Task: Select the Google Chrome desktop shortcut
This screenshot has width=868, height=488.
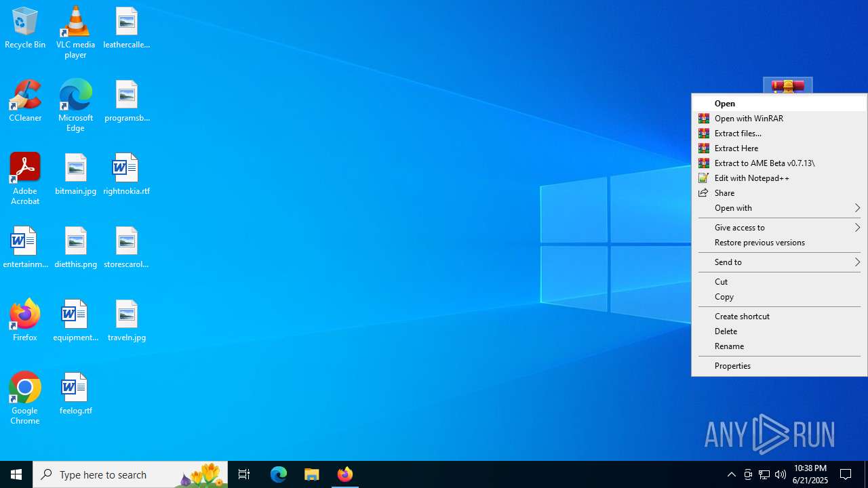Action: [25, 398]
